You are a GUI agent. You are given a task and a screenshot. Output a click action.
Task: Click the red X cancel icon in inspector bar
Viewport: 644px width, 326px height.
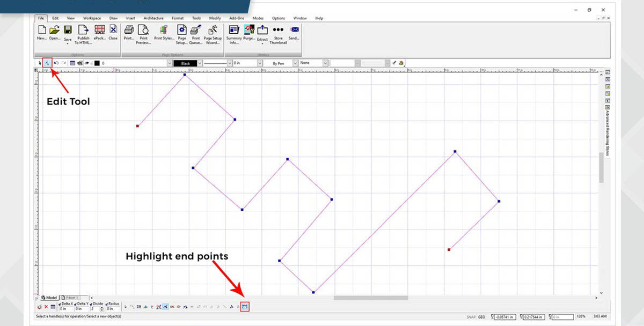(x=46, y=307)
